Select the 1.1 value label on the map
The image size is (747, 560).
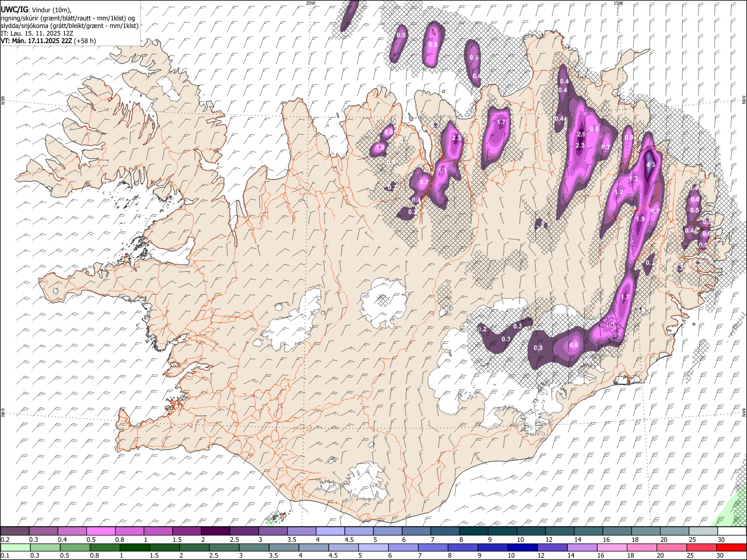coord(442,171)
